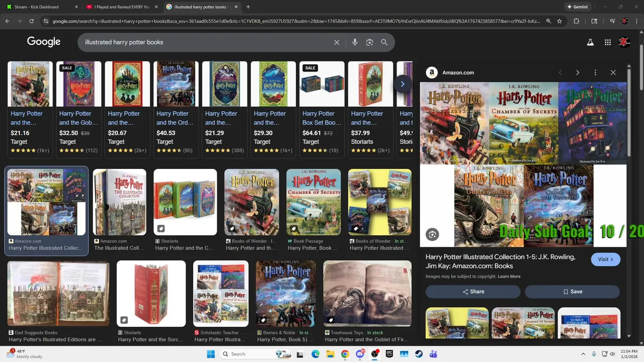This screenshot has height=362, width=644.
Task: Visit the Amazon page for this image
Action: (x=605, y=259)
